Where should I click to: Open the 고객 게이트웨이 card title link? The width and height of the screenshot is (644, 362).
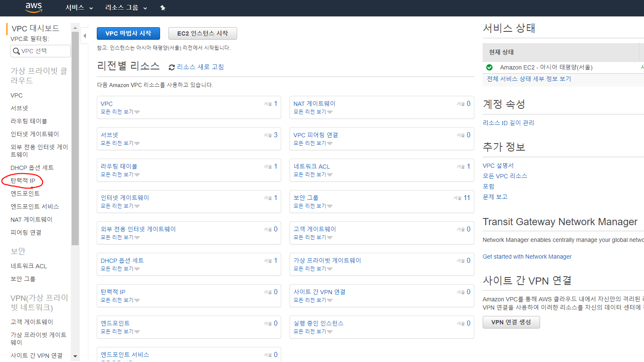[x=315, y=229]
